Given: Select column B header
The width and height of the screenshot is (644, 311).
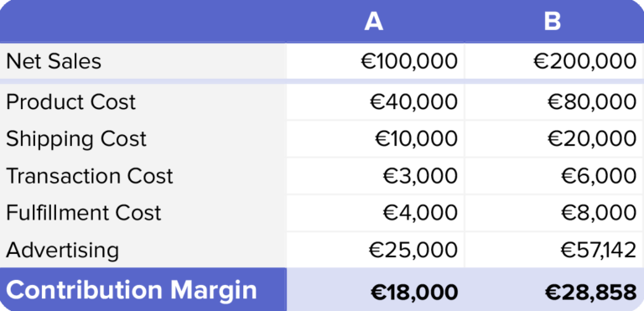Looking at the screenshot, I should [553, 22].
